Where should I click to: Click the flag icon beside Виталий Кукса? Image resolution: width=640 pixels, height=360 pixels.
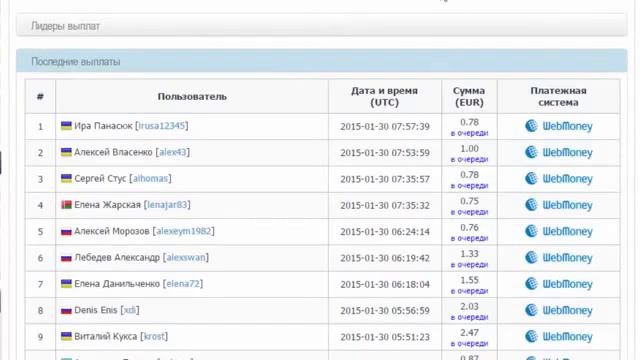[x=66, y=336]
